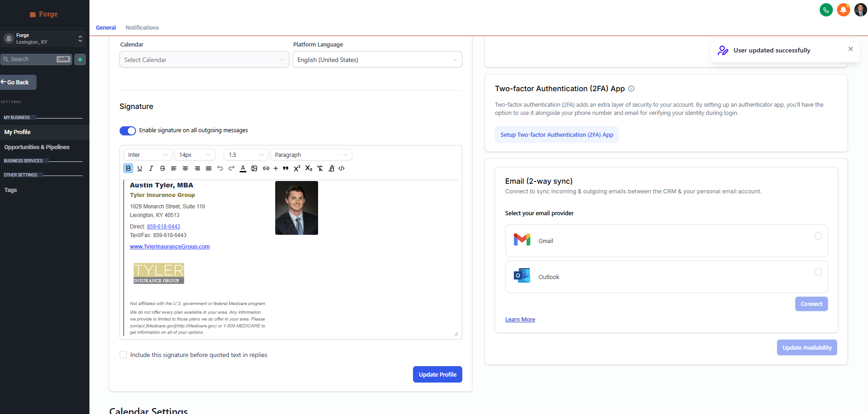
Task: Apply blockquote formatting
Action: tap(286, 168)
